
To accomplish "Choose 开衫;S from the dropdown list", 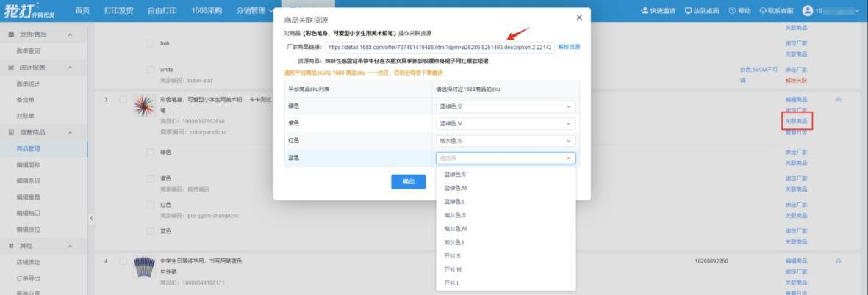I will [452, 255].
